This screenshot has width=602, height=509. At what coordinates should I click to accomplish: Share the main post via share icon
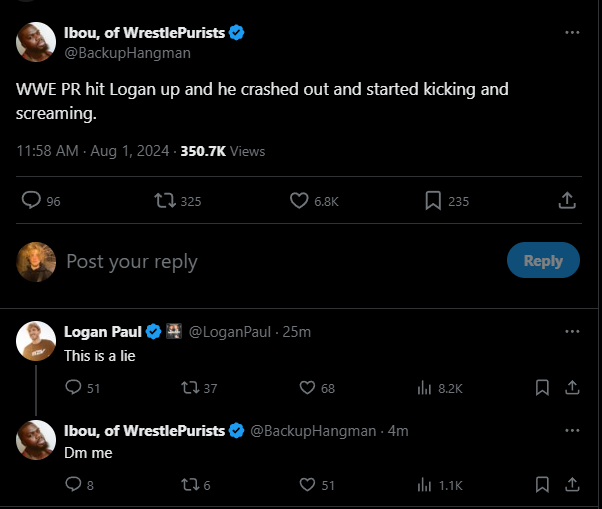click(x=566, y=201)
